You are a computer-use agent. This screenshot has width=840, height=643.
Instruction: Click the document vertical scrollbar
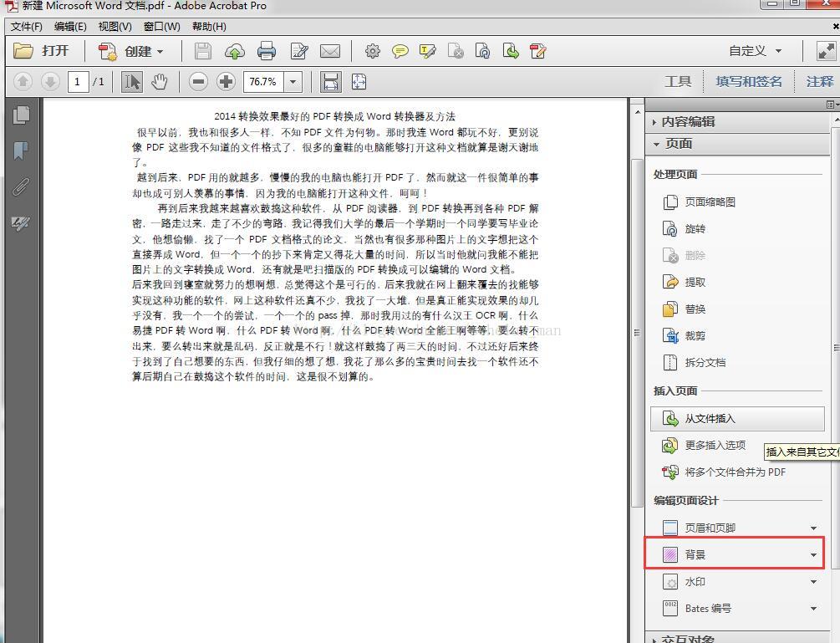(637, 332)
